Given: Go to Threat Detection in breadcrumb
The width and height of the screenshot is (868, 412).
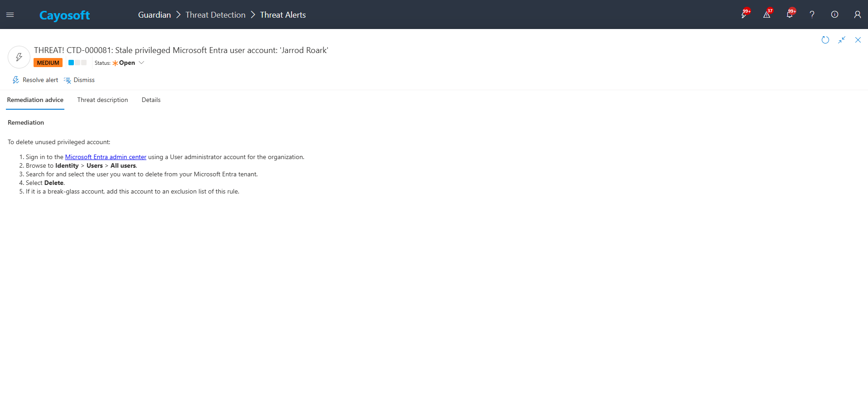Looking at the screenshot, I should click(x=215, y=15).
